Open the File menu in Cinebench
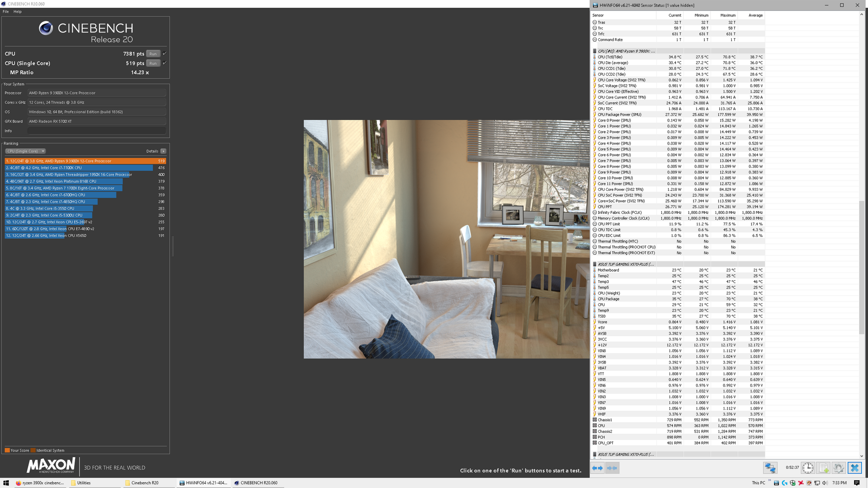The image size is (868, 488). point(6,12)
